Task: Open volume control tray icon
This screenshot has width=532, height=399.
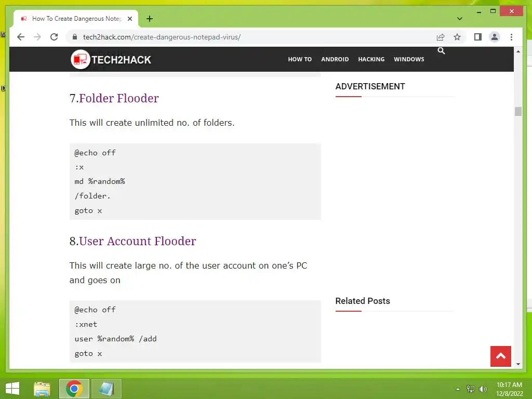Action: click(x=483, y=389)
